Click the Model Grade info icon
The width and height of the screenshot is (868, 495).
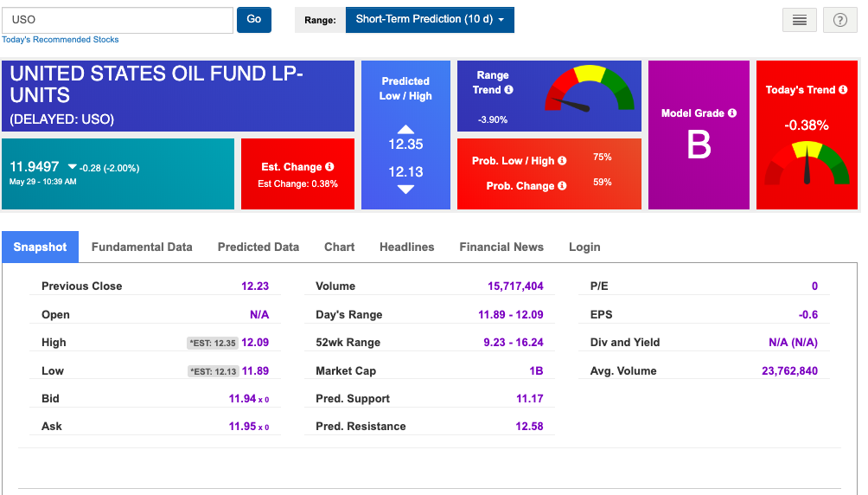pos(731,112)
